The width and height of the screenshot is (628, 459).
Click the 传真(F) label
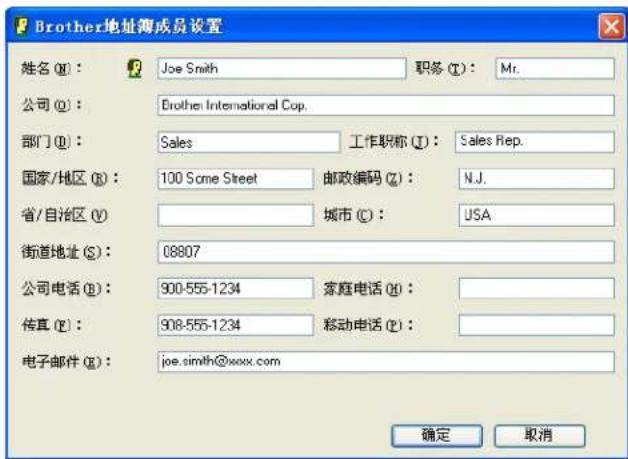click(51, 325)
